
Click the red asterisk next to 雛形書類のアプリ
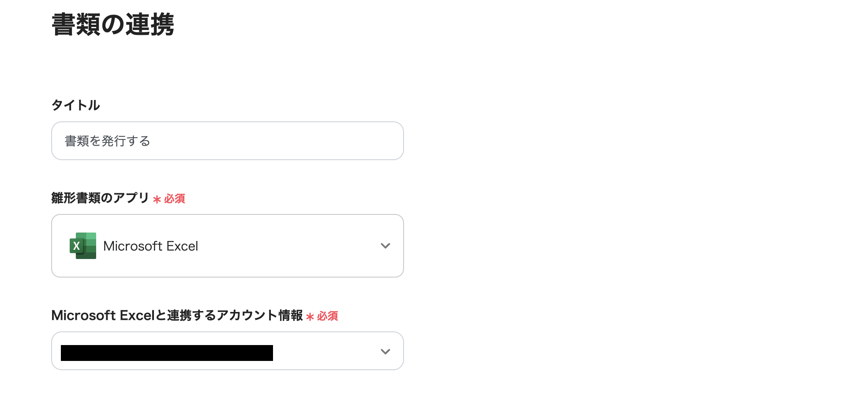pyautogui.click(x=157, y=199)
